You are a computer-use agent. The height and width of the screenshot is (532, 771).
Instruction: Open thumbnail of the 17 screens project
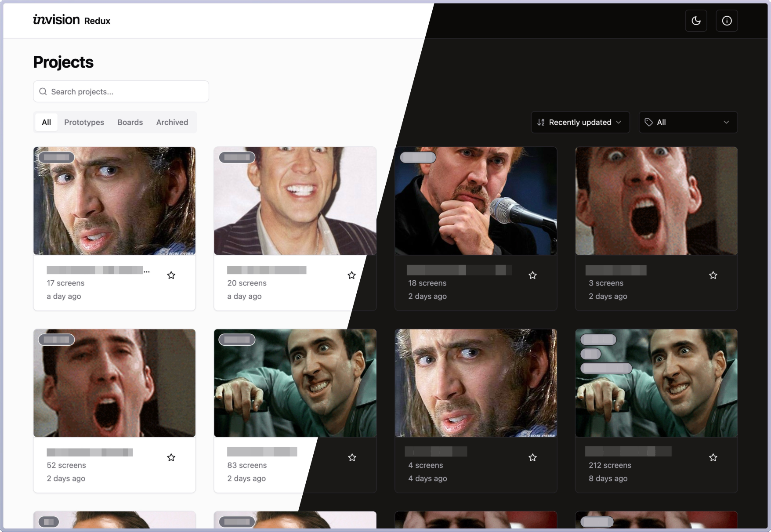tap(114, 201)
